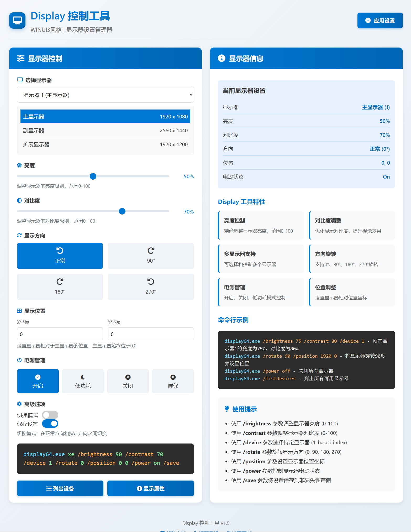Select 90° rotation option
Viewport: 411px width, 532px height.
tap(151, 256)
